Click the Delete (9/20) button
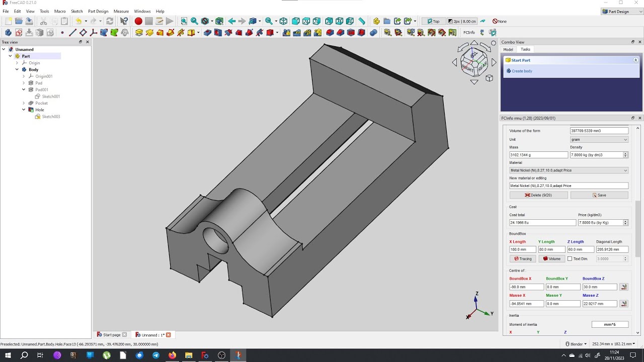644x362 pixels. 538,195
